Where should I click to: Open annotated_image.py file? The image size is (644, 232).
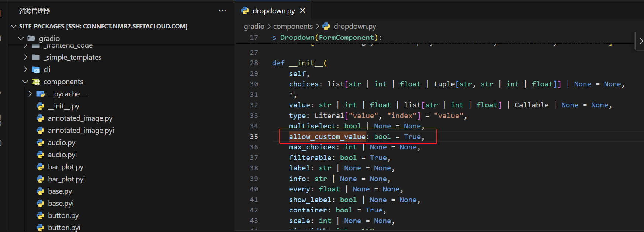click(x=80, y=118)
